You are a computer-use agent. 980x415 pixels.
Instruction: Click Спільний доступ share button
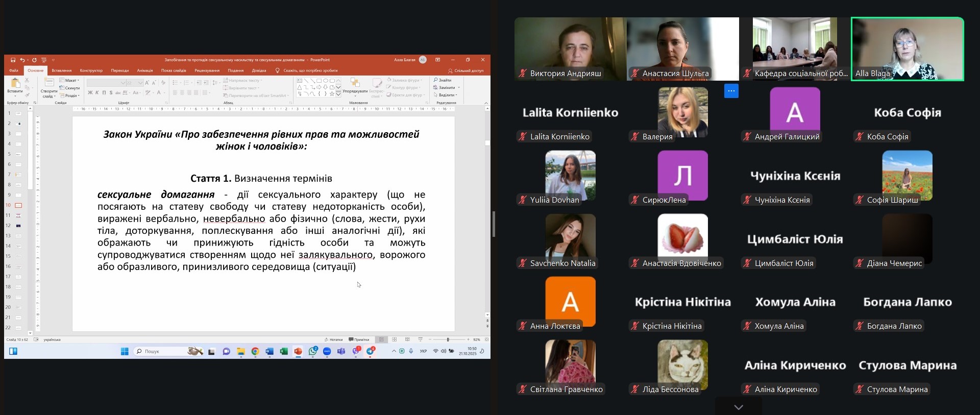pos(465,70)
